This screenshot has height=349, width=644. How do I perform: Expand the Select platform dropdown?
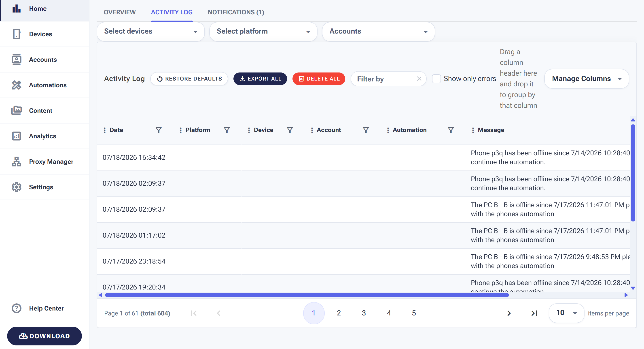[x=263, y=32]
